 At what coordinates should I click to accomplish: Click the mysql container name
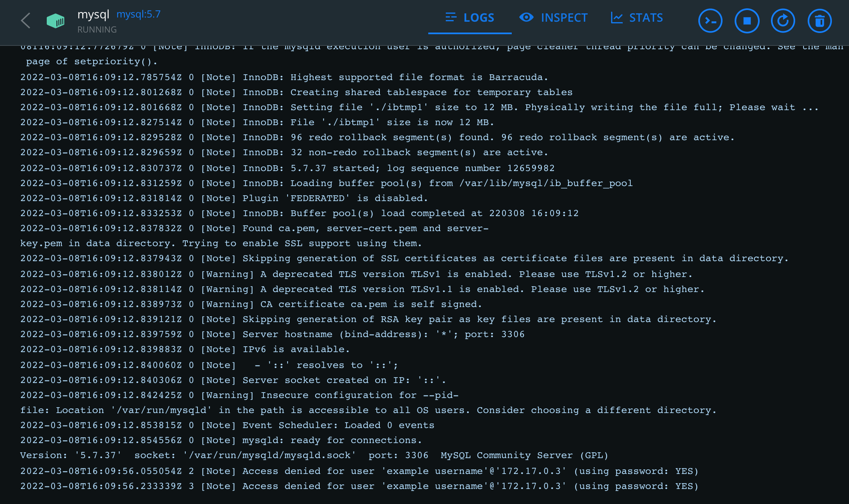point(93,14)
